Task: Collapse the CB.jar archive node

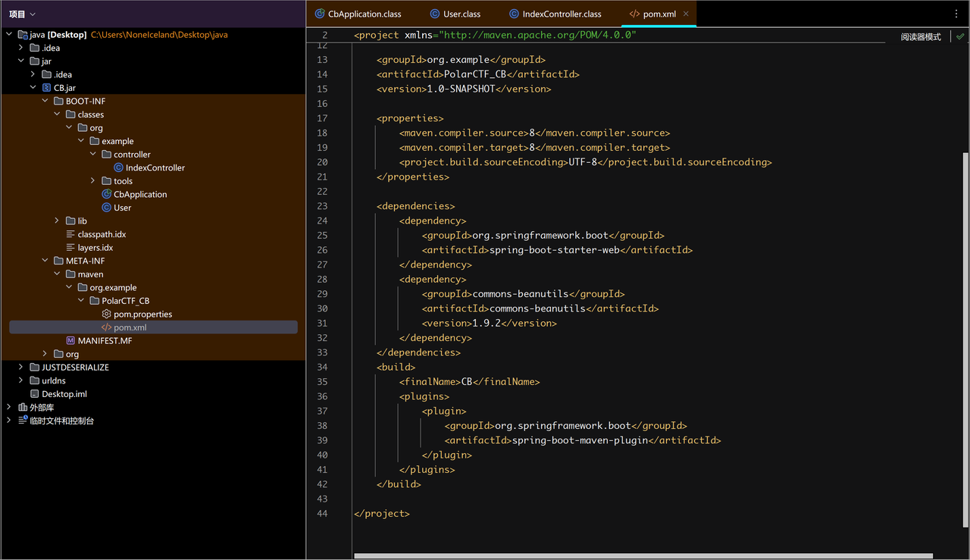Action: [x=33, y=88]
